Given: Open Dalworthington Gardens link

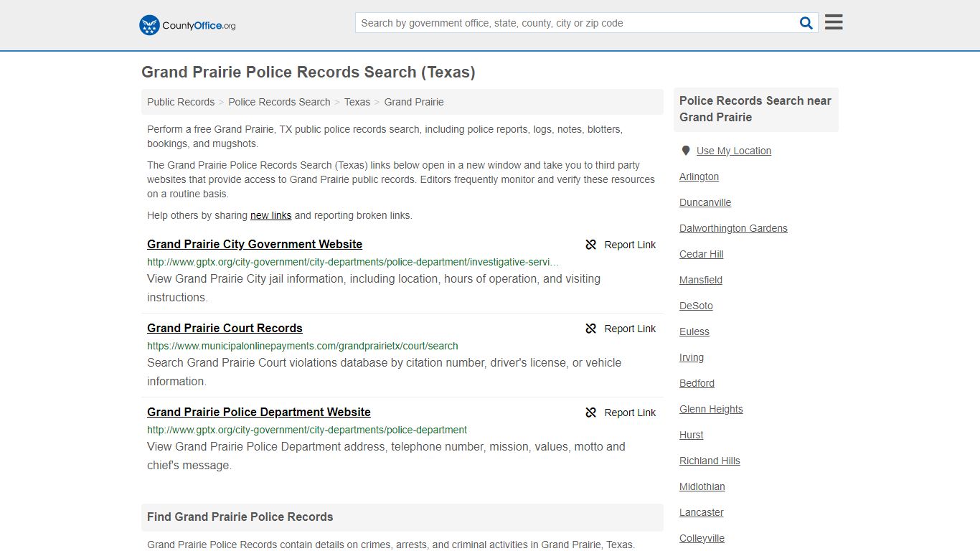Looking at the screenshot, I should point(733,228).
